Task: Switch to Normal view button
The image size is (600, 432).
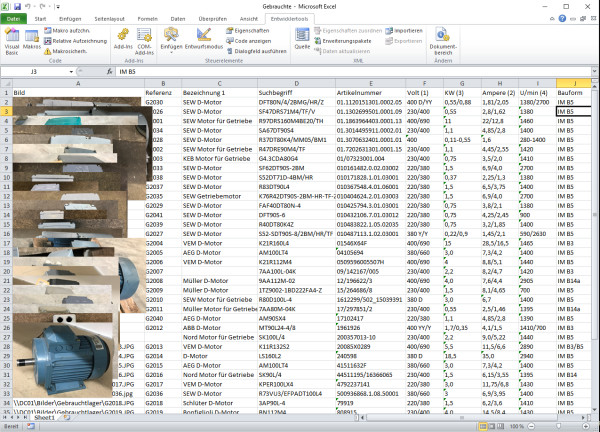Action: coord(483,426)
